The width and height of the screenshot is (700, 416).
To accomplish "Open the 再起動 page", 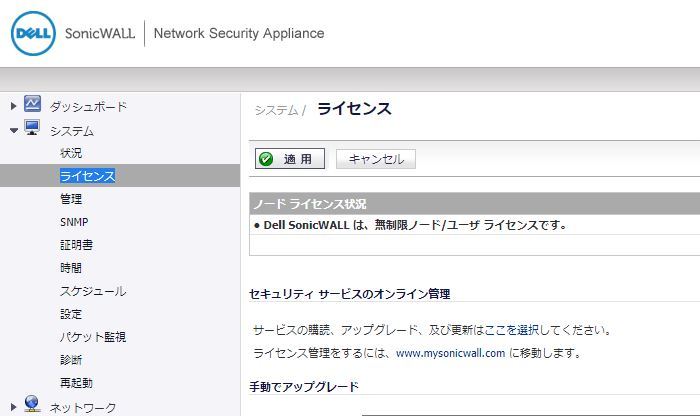I will tap(76, 383).
